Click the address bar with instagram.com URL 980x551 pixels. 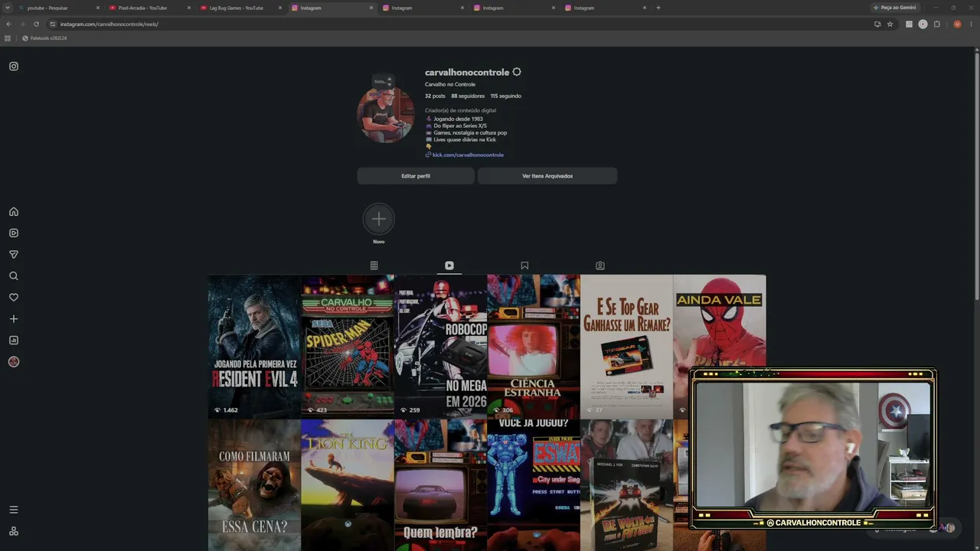click(x=459, y=24)
